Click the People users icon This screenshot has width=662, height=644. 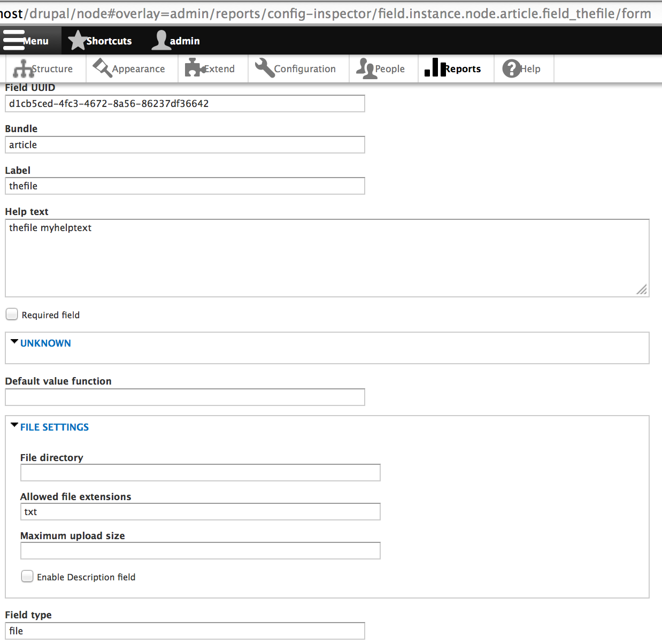click(366, 68)
